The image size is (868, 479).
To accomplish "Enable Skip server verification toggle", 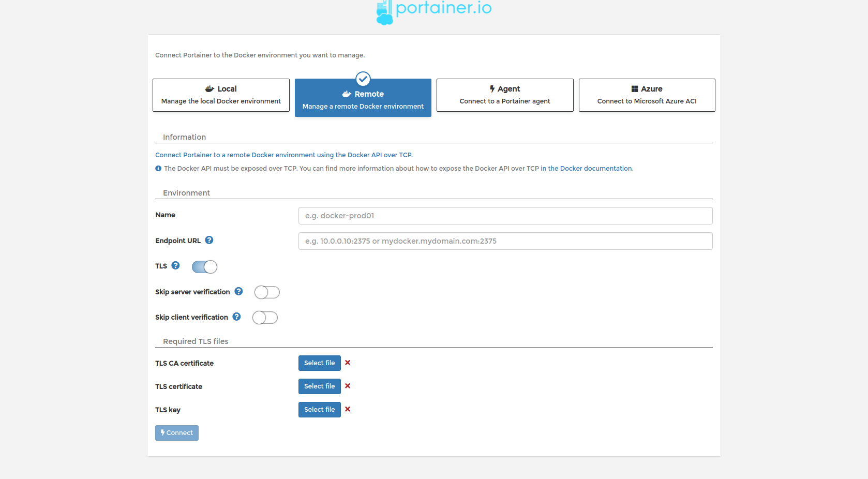I will point(267,292).
